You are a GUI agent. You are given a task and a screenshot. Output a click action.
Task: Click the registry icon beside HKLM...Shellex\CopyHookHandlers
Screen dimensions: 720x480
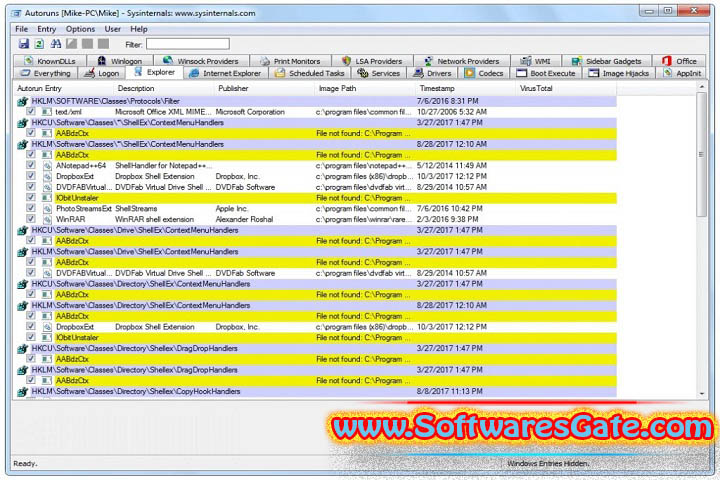[22, 392]
